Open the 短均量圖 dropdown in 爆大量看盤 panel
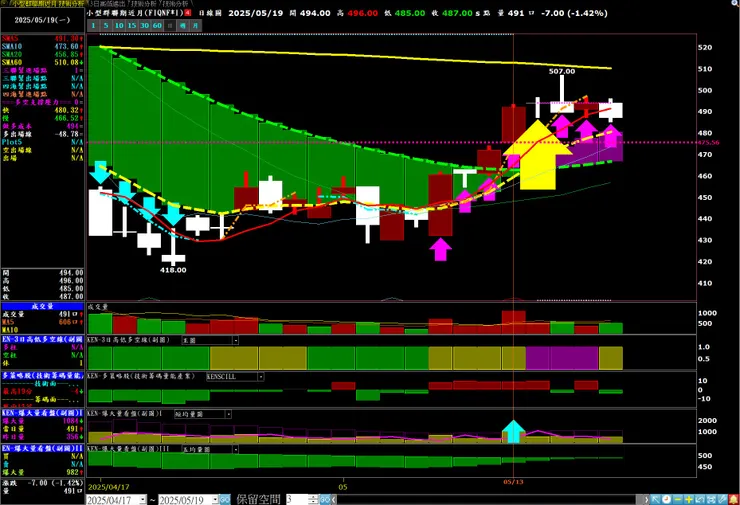The height and width of the screenshot is (505, 740). pyautogui.click(x=228, y=414)
